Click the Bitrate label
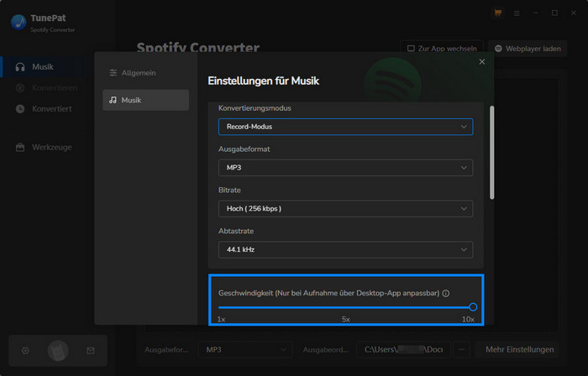This screenshot has height=376, width=588. coord(229,191)
